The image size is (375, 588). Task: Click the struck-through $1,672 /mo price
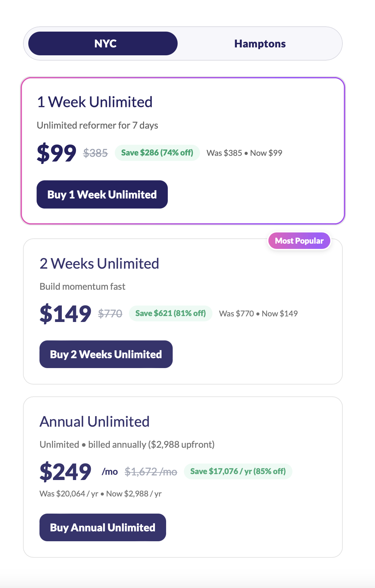pyautogui.click(x=151, y=472)
